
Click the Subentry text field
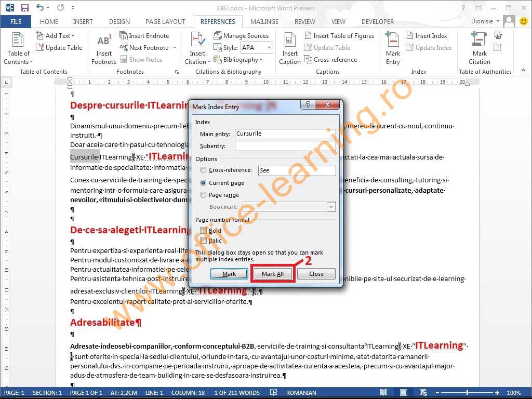coord(285,146)
